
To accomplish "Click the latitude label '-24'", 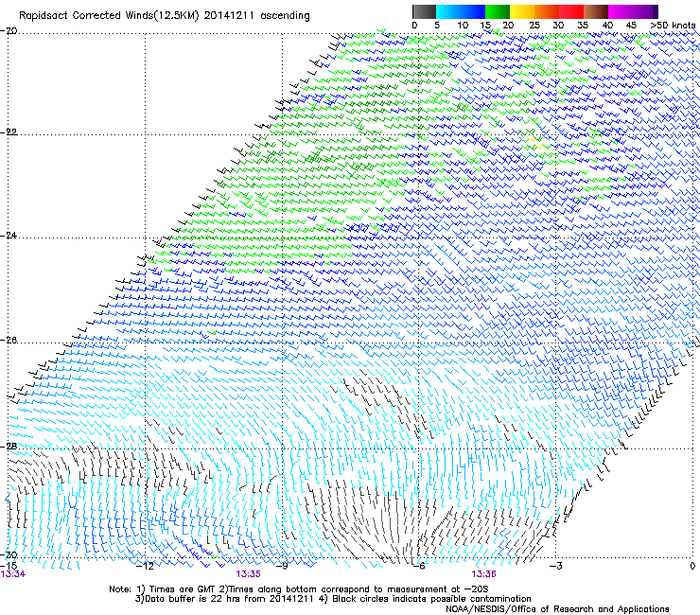I will pyautogui.click(x=9, y=235).
